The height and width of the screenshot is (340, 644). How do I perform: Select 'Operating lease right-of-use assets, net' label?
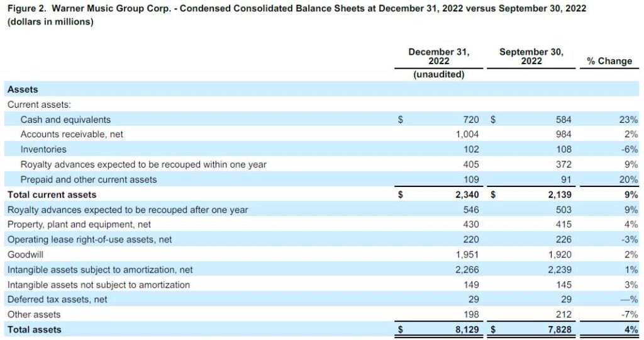coord(89,240)
